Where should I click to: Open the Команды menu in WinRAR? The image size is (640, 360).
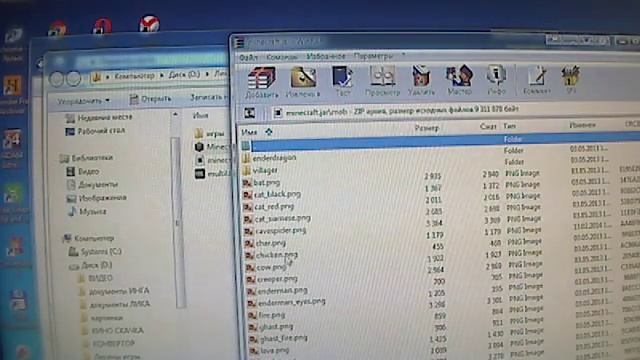[x=282, y=57]
